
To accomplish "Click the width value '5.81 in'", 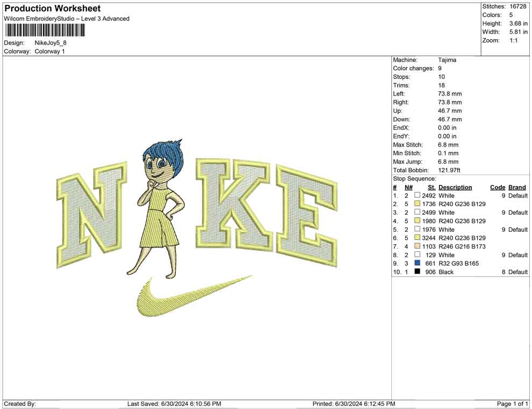I will pyautogui.click(x=519, y=32).
